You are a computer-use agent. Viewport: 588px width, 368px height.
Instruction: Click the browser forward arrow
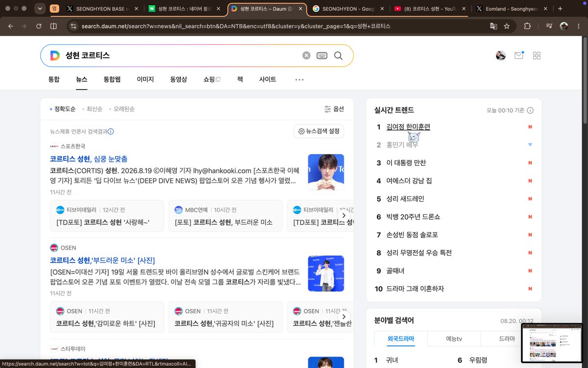[24, 26]
